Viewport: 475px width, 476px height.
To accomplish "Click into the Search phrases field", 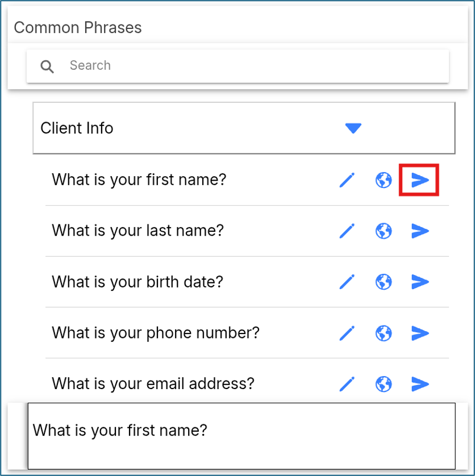I will pyautogui.click(x=238, y=66).
